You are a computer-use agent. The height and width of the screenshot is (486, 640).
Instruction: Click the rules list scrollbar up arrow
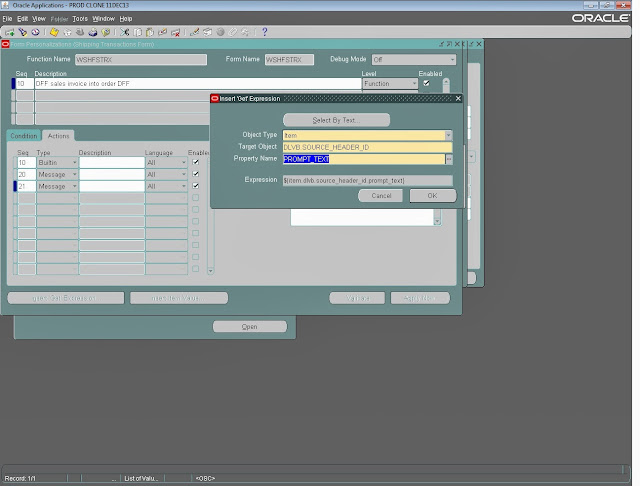446,82
